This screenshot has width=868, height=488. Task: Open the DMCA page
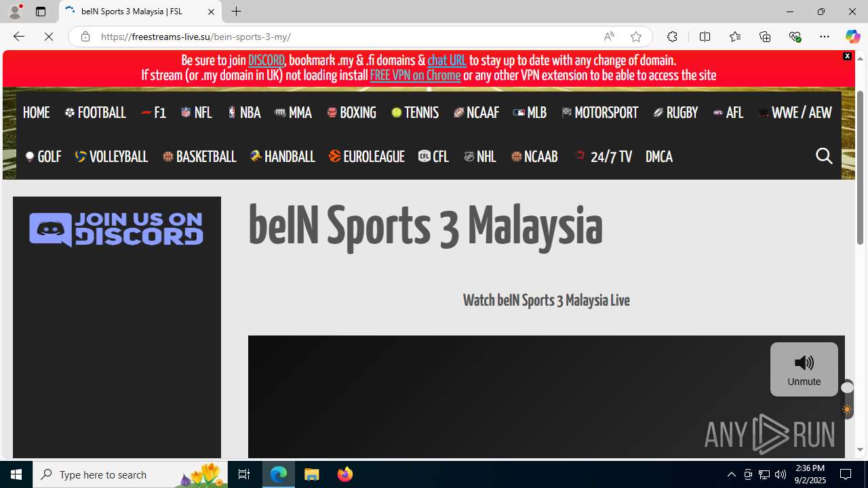[658, 157]
